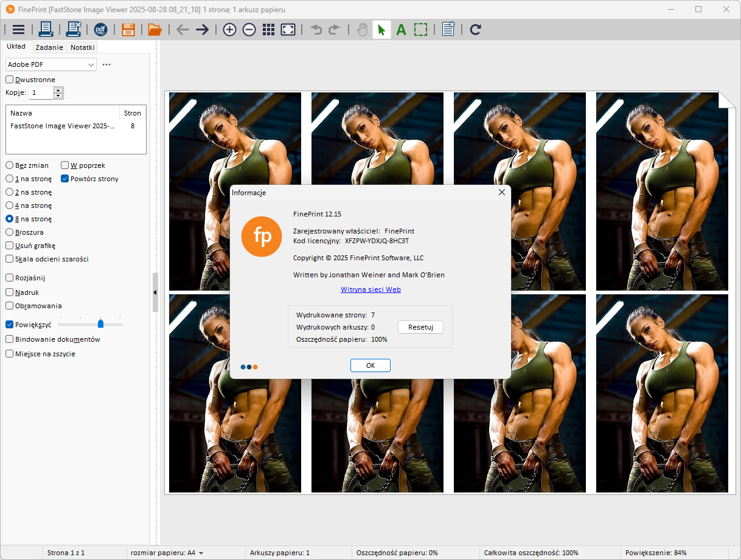Click the Powiększyć slider handle

[x=101, y=323]
